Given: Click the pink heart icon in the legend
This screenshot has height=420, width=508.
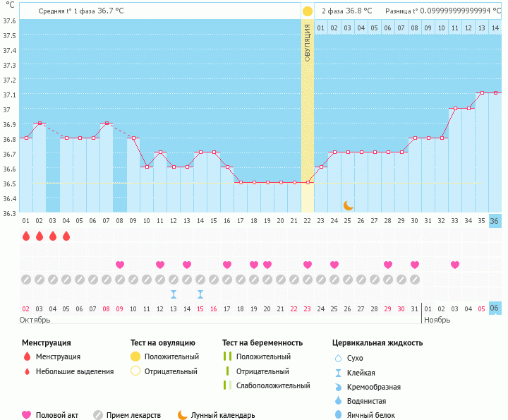Looking at the screenshot, I should click(x=27, y=416).
